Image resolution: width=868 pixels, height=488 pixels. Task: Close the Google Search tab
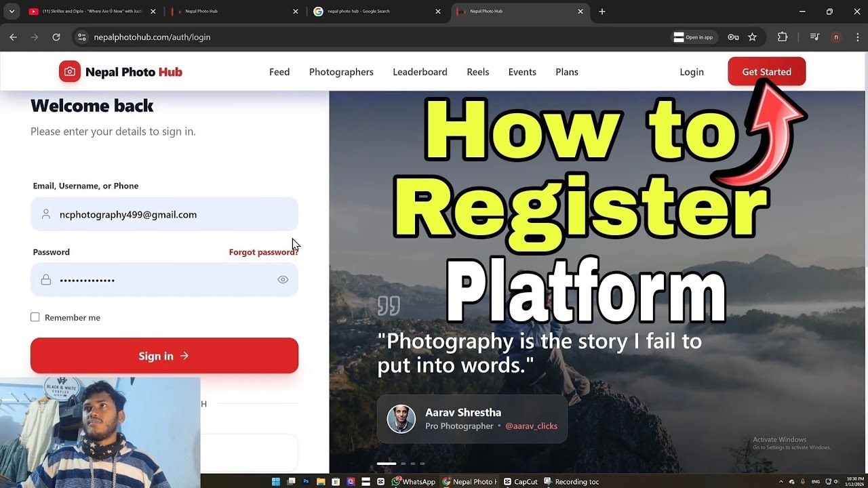pyautogui.click(x=438, y=12)
